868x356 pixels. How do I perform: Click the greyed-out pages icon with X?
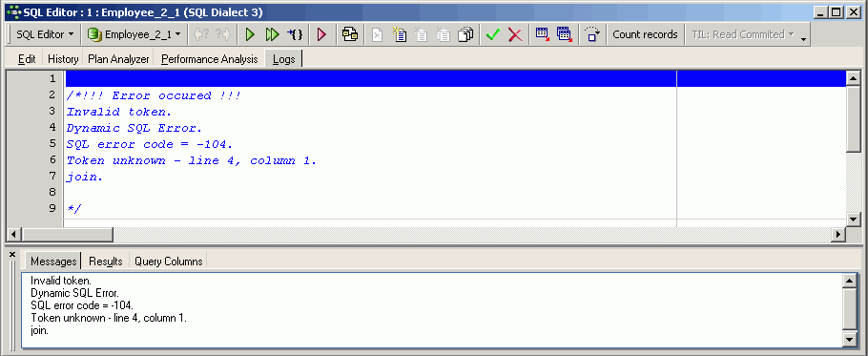click(444, 35)
